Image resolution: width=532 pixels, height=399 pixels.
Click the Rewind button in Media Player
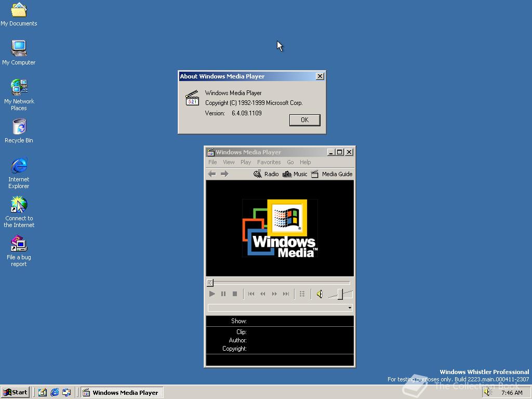click(262, 294)
